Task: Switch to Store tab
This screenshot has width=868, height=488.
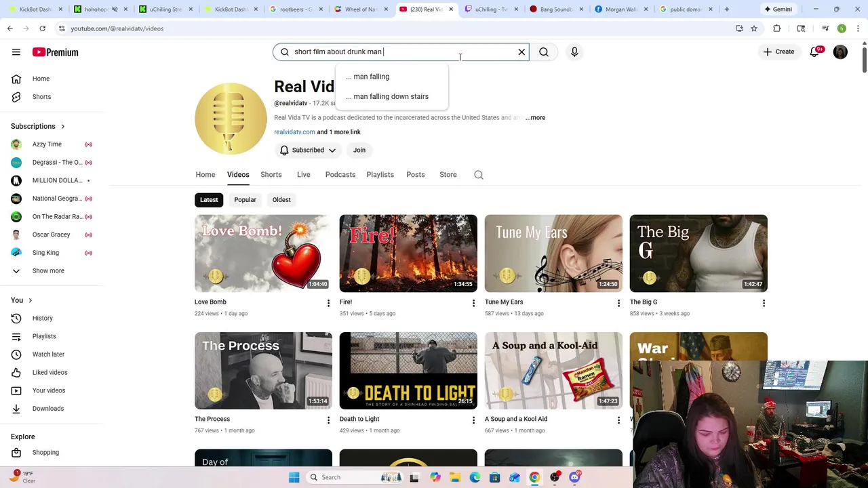Action: [x=448, y=175]
